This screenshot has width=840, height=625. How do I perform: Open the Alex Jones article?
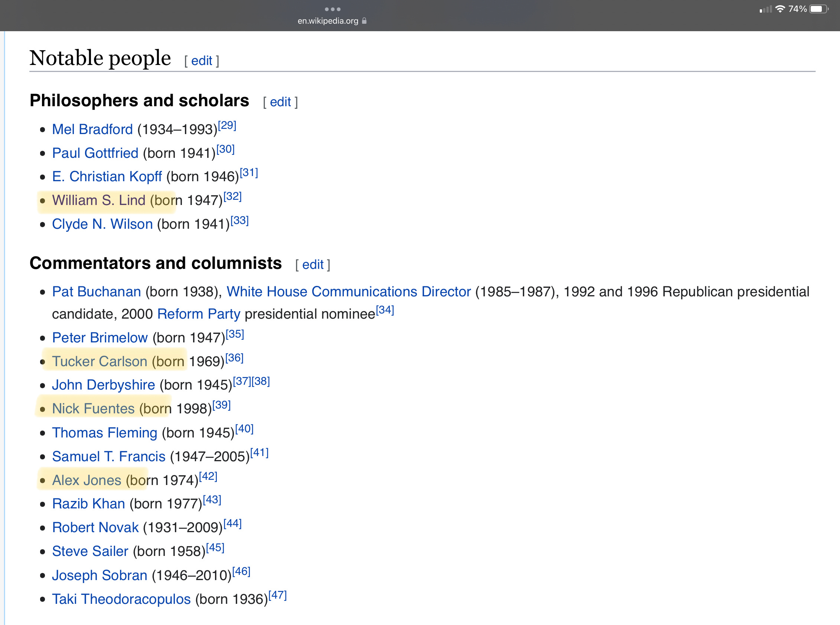[87, 480]
